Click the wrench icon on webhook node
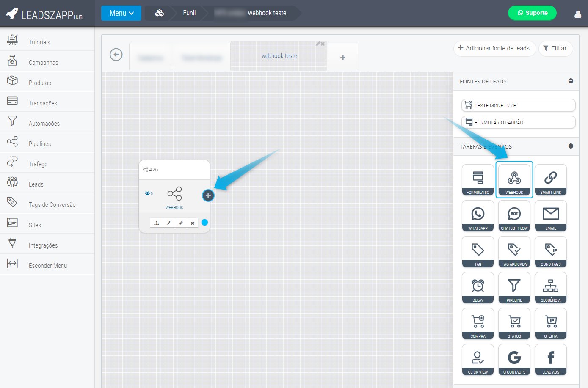 point(168,223)
